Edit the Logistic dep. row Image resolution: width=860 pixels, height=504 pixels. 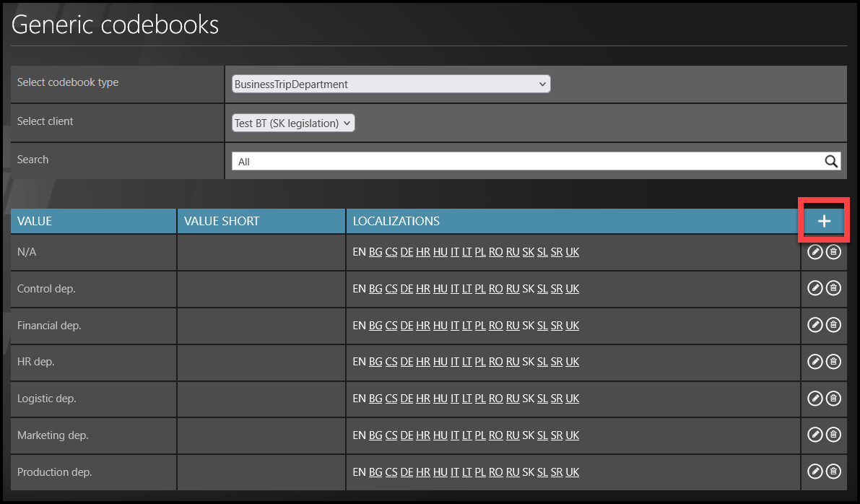(x=815, y=399)
